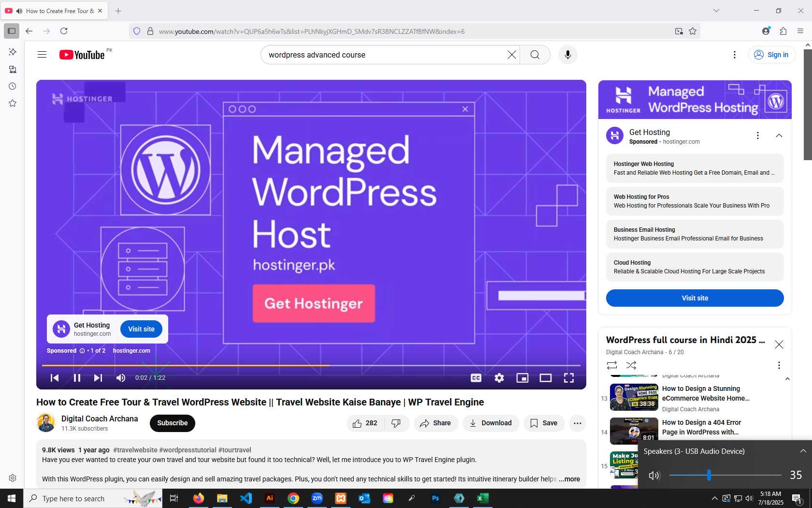Click blue Visit site button in ad panel

(x=695, y=298)
